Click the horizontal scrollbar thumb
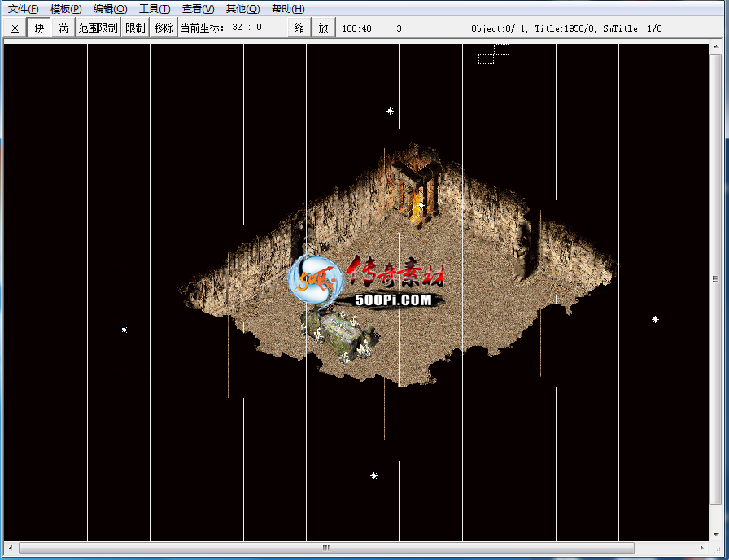Screen dimensions: 729x560 tap(326, 548)
